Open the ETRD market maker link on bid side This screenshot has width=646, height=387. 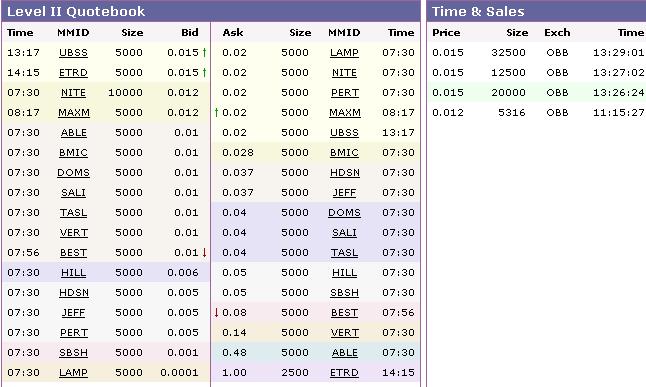73,73
